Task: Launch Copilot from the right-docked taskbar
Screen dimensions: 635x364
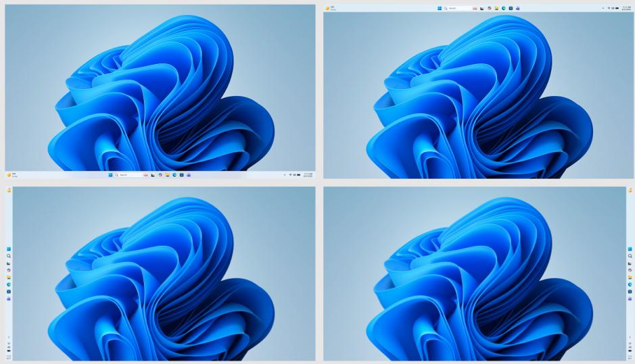Action: pyautogui.click(x=630, y=270)
